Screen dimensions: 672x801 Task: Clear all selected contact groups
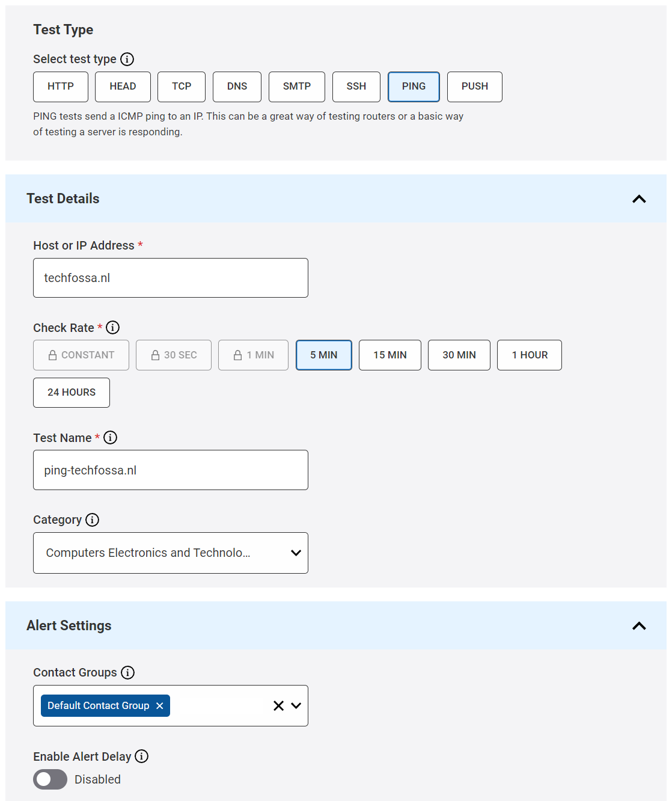[x=278, y=706]
